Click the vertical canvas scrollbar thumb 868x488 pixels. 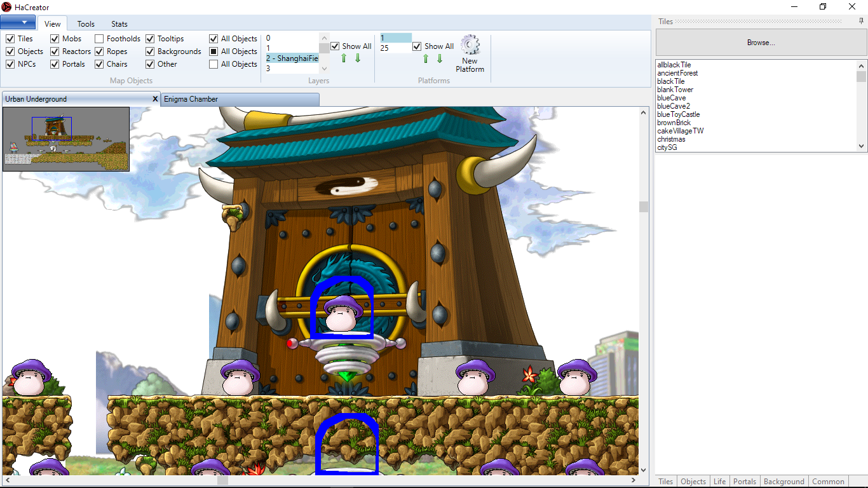[x=644, y=207]
